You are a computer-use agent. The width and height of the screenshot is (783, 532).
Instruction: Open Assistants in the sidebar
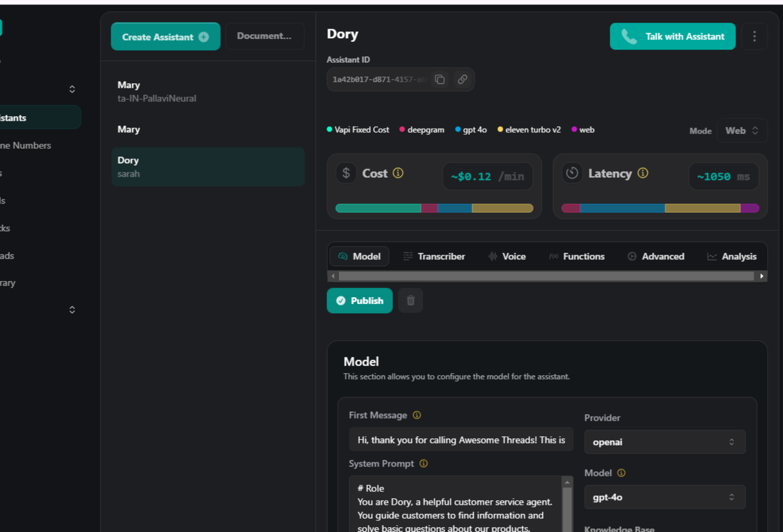[x=40, y=118]
